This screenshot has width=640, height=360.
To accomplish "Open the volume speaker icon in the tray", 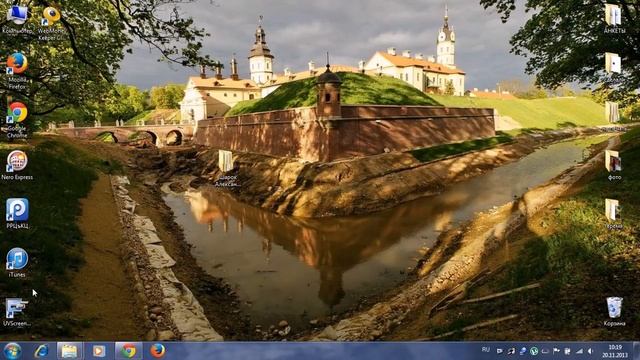I will (590, 351).
